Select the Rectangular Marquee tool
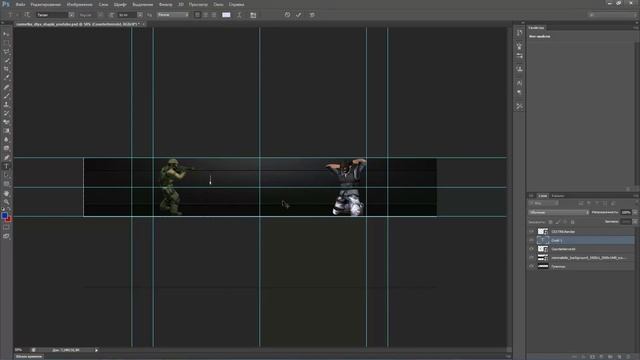 click(x=6, y=43)
